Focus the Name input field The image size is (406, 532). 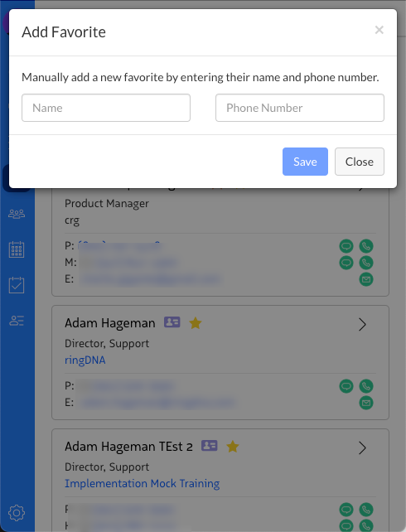[106, 108]
